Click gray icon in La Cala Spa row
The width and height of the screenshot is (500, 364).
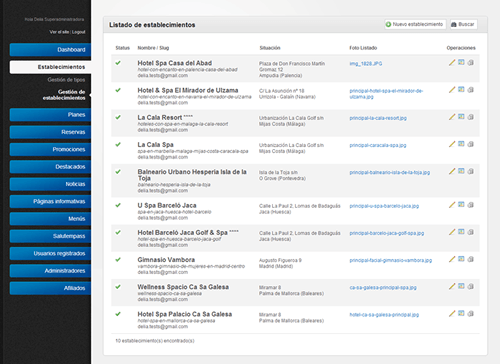pyautogui.click(x=471, y=144)
